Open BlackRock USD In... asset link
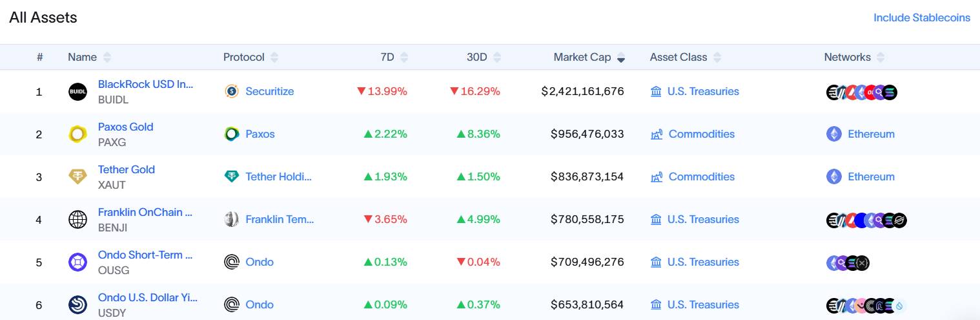Screen dimensions: 980x320 tap(145, 84)
